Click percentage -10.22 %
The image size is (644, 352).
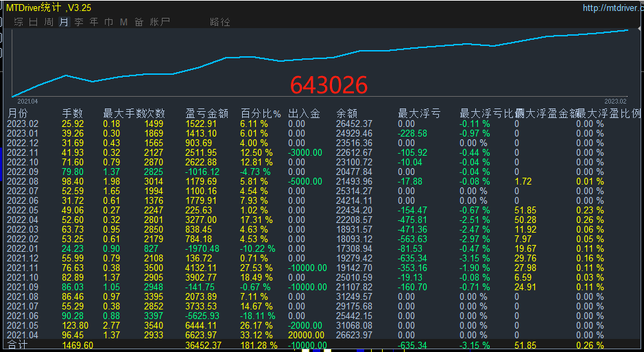pos(257,248)
